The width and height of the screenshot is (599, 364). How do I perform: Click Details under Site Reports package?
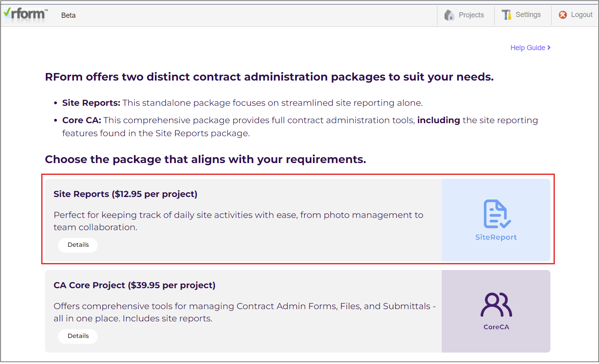pos(78,245)
